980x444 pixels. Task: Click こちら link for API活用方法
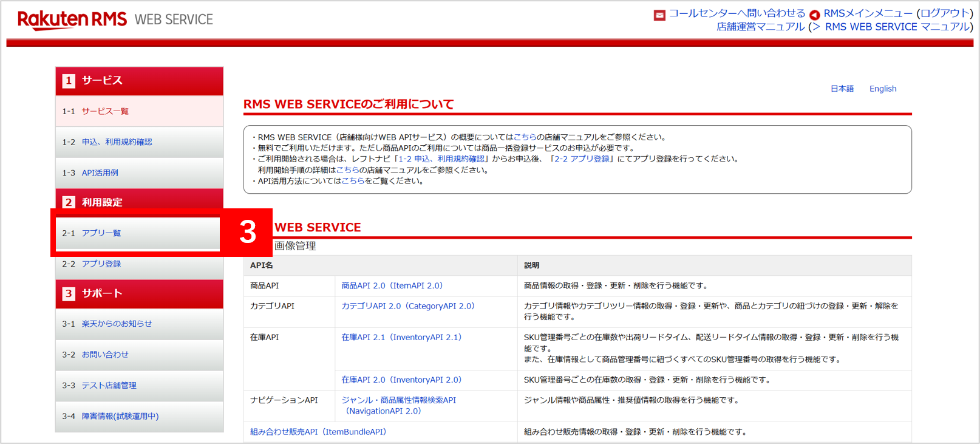[353, 181]
